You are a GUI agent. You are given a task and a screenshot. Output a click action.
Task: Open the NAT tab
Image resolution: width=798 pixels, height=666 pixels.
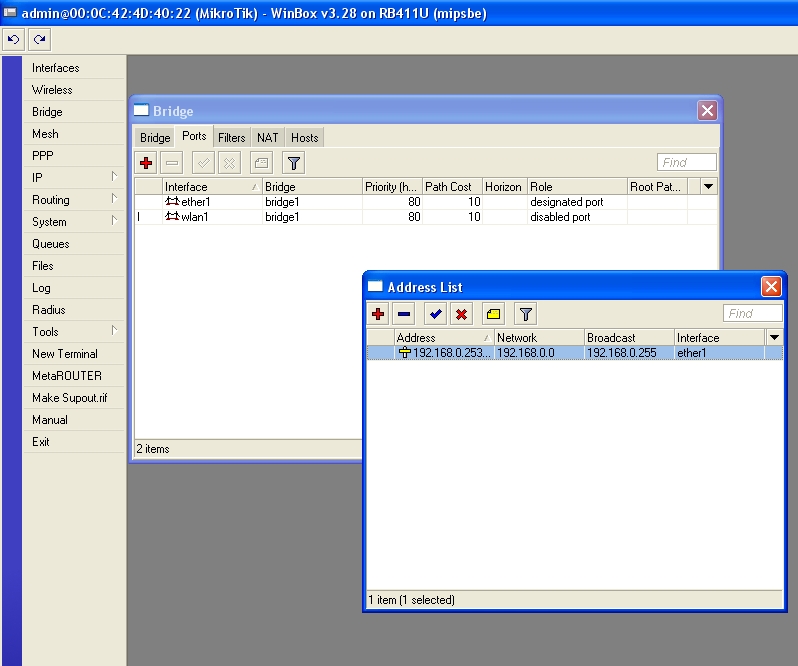pyautogui.click(x=267, y=137)
